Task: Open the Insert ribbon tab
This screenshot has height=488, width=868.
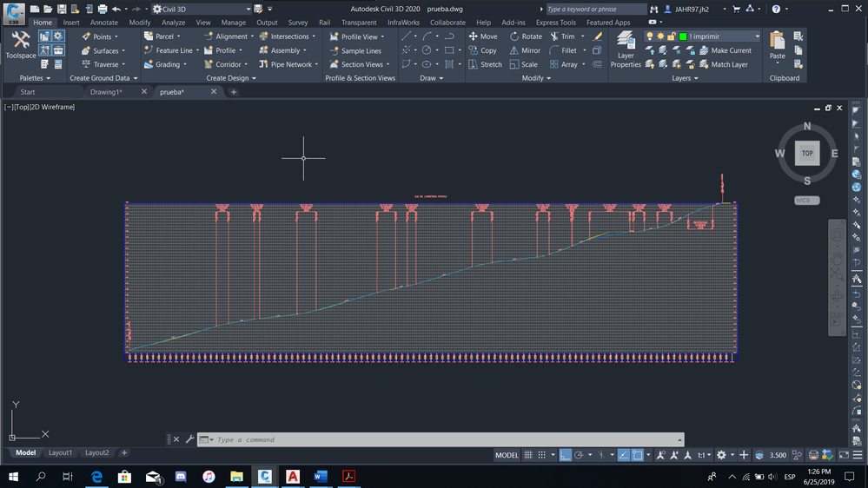Action: click(71, 23)
